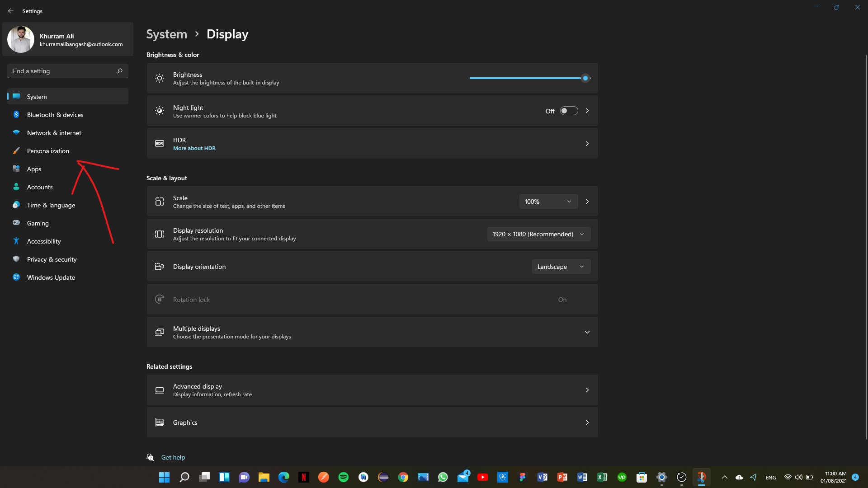The width and height of the screenshot is (868, 488).
Task: Expand the Multiple displays section
Action: click(x=587, y=332)
